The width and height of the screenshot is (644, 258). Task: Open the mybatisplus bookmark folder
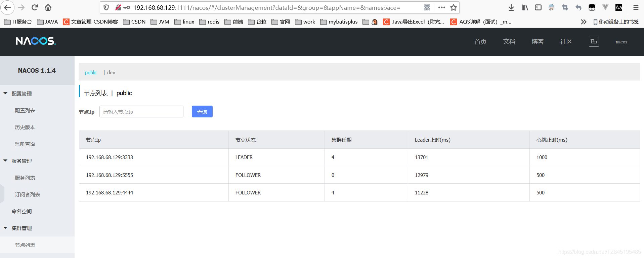tap(339, 22)
